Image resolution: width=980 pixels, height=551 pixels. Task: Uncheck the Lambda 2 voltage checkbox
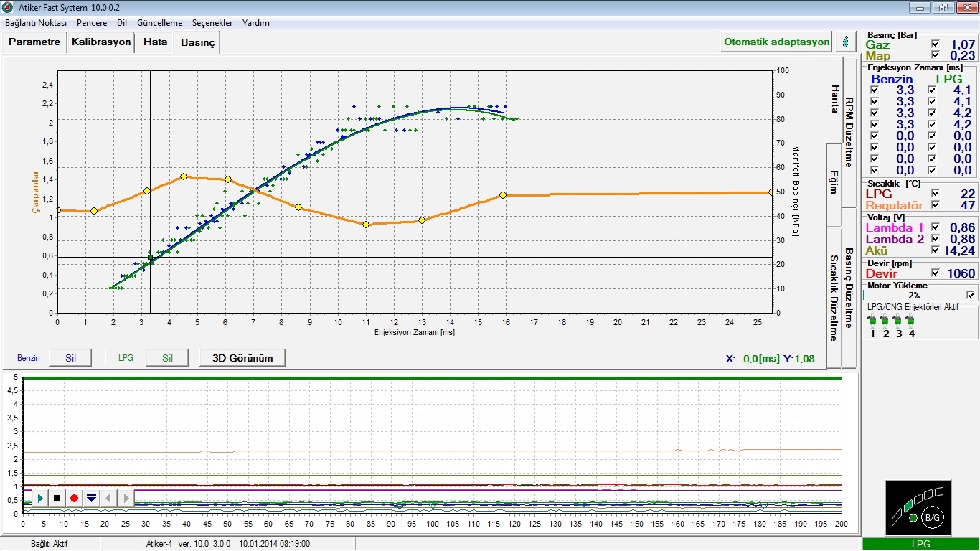935,239
